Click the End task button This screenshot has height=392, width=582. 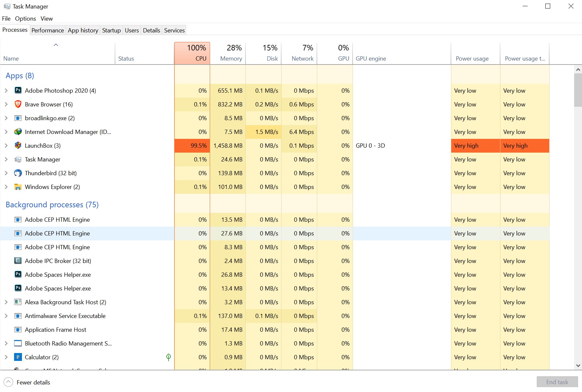pyautogui.click(x=557, y=382)
